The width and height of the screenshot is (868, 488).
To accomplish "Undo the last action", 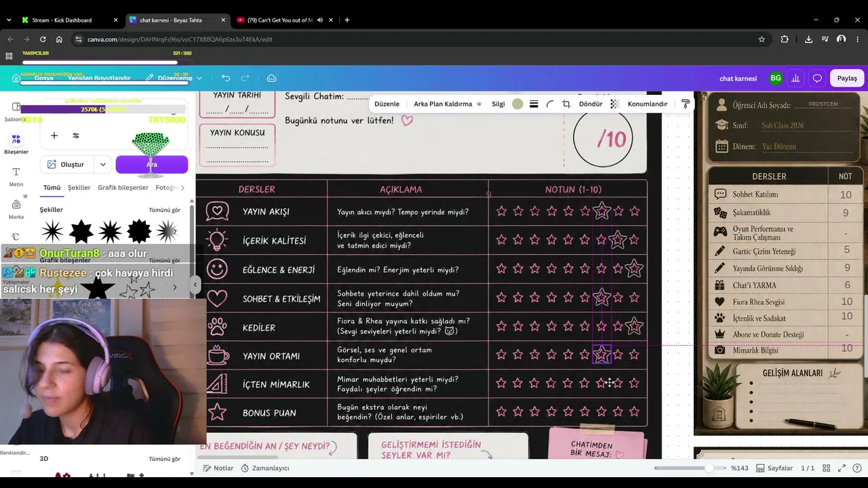I will coord(226,78).
